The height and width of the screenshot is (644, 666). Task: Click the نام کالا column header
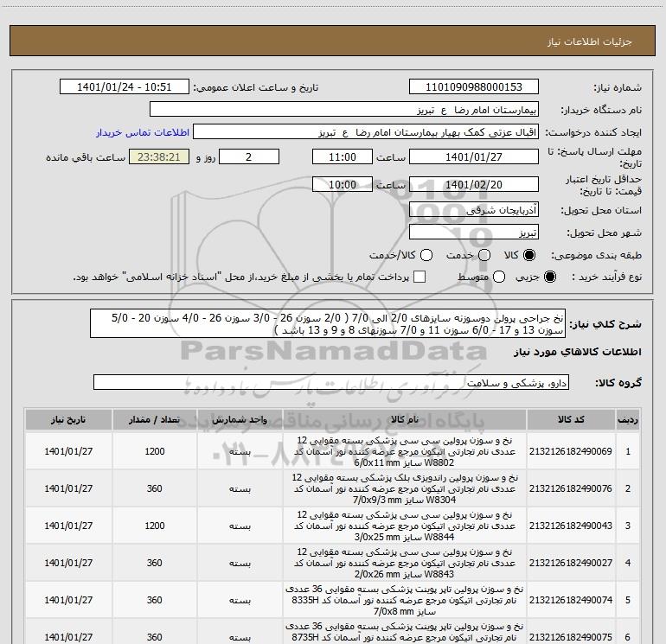pyautogui.click(x=405, y=420)
